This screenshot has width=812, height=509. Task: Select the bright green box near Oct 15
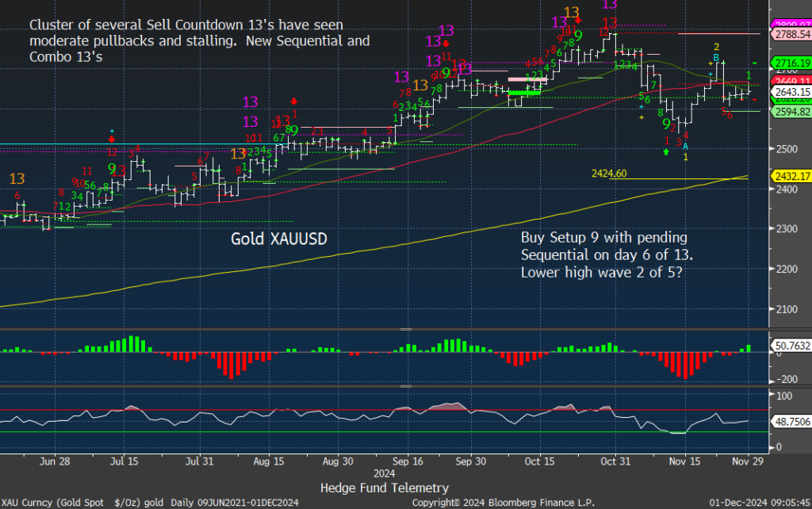[524, 93]
